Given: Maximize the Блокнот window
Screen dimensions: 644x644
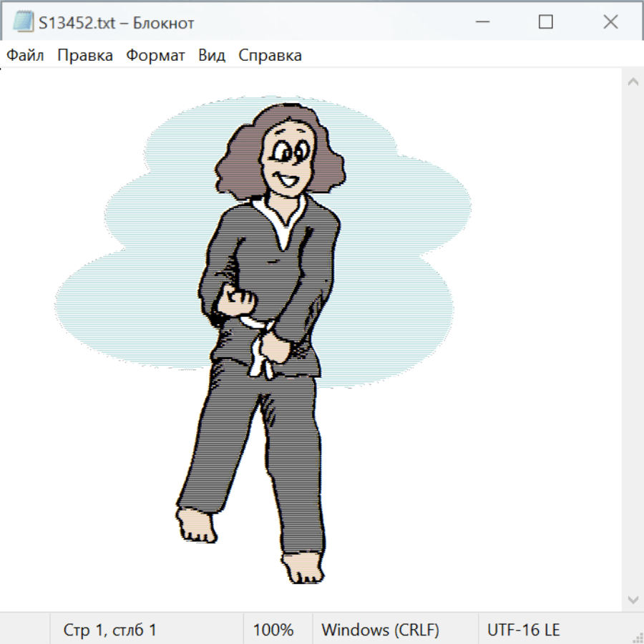Looking at the screenshot, I should [545, 22].
